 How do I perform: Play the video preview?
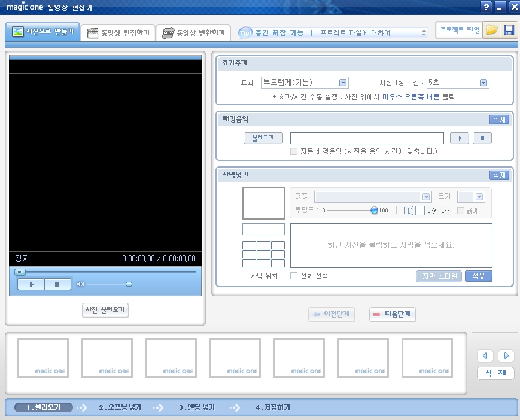click(31, 284)
